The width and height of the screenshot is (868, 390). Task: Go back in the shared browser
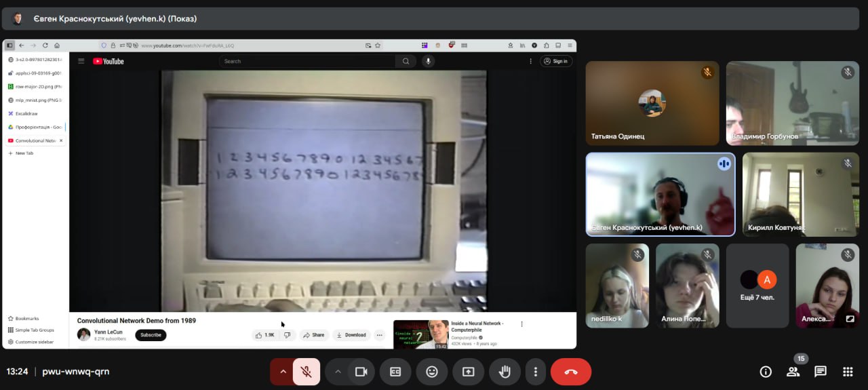click(21, 45)
